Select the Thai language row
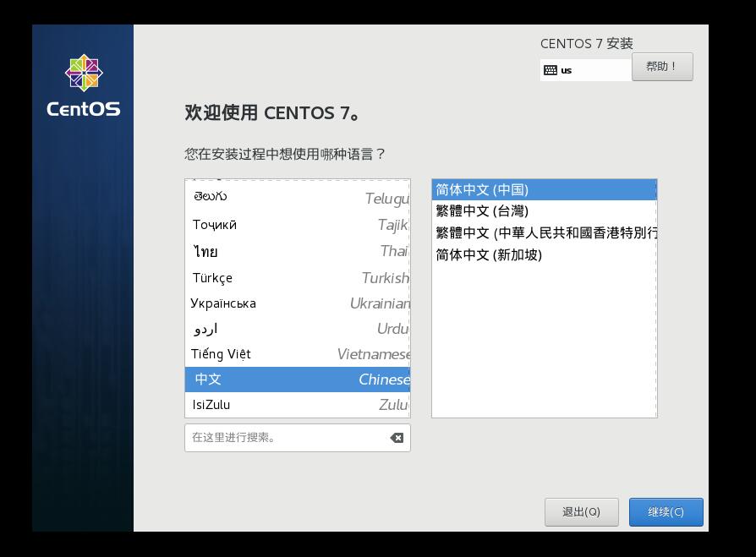Image resolution: width=756 pixels, height=557 pixels. click(x=298, y=251)
